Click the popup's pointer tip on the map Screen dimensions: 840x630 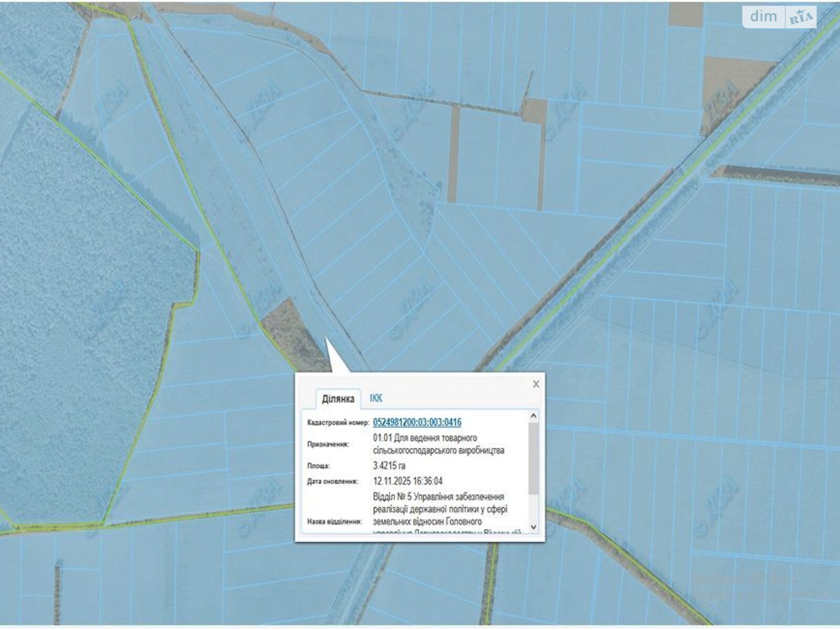pos(327,339)
